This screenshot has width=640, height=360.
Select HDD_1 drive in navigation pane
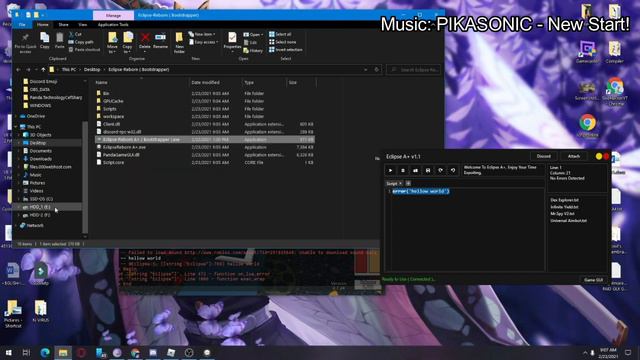click(40, 207)
